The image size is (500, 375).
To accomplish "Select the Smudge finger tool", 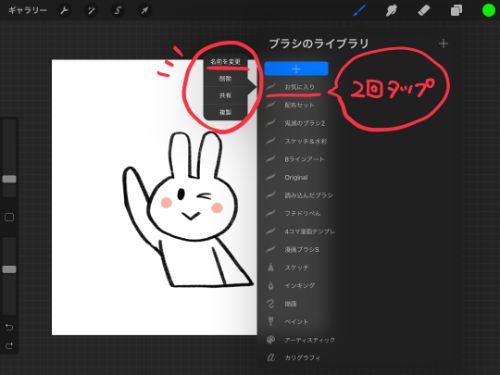I will tap(391, 11).
